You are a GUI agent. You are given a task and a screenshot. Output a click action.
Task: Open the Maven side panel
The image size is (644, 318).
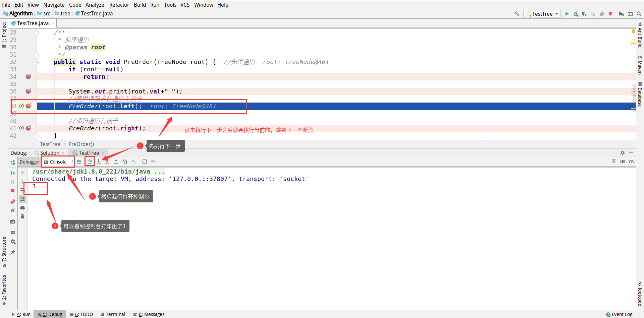[x=640, y=65]
